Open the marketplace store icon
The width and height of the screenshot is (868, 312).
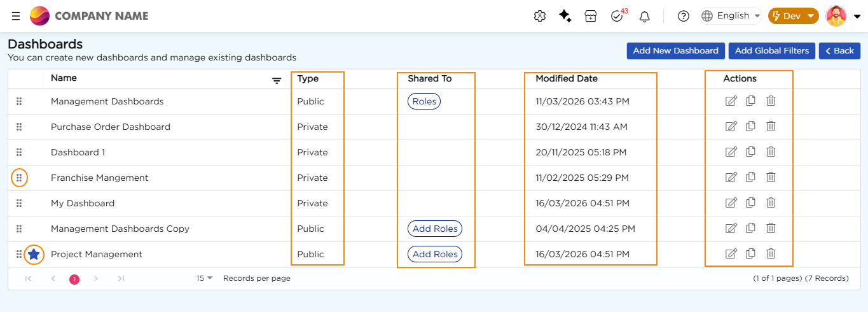(591, 17)
